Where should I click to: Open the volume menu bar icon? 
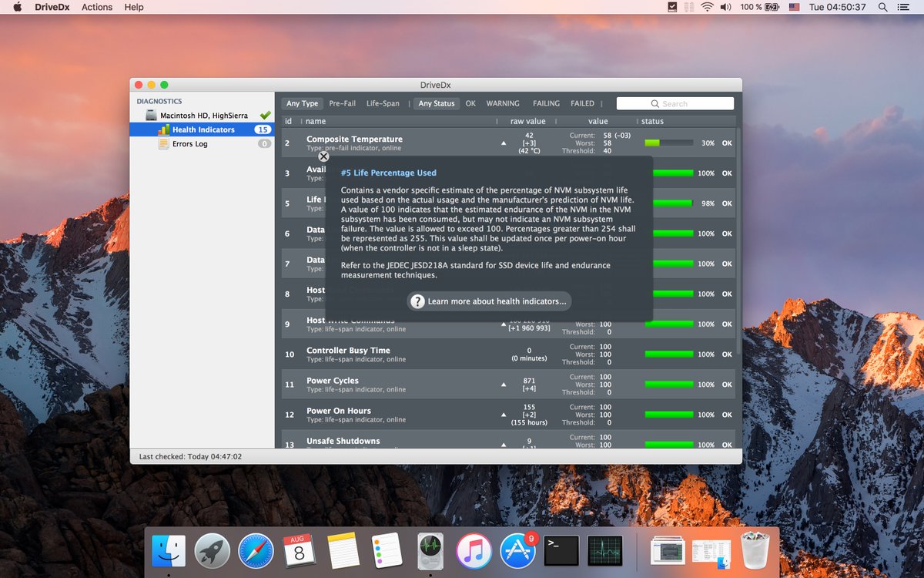(725, 7)
